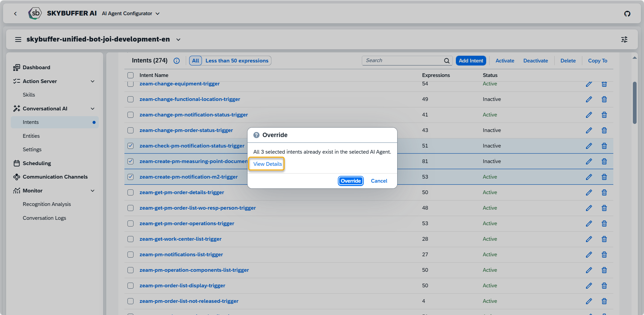The image size is (644, 315).
Task: Open the View Details link
Action: pos(267,164)
